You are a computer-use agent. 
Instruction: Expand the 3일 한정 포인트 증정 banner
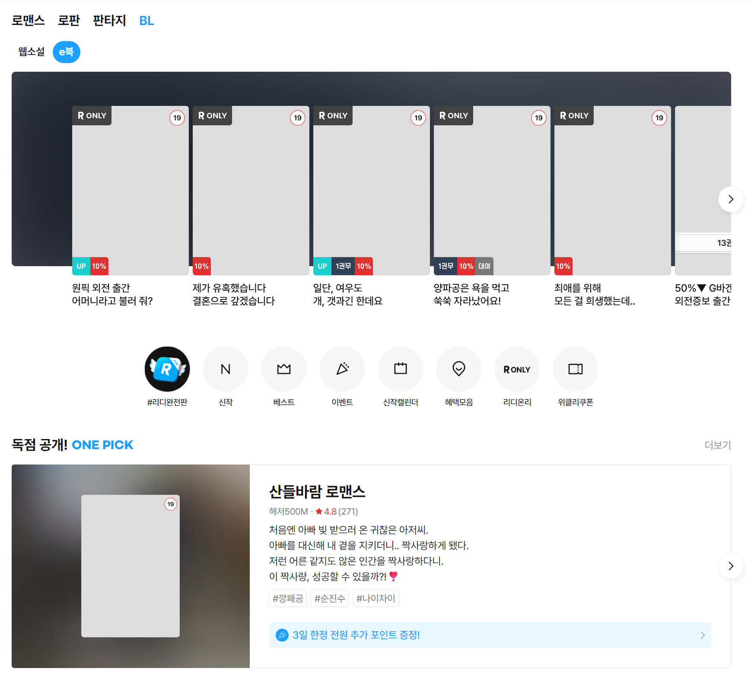tap(490, 635)
